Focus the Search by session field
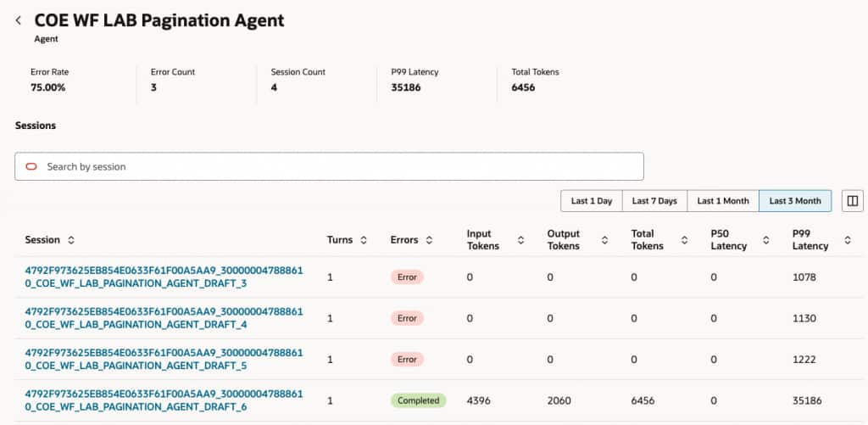 339,167
